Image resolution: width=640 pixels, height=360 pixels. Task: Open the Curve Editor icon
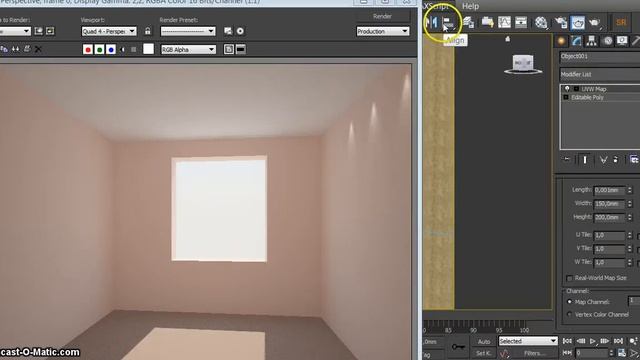pos(504,22)
